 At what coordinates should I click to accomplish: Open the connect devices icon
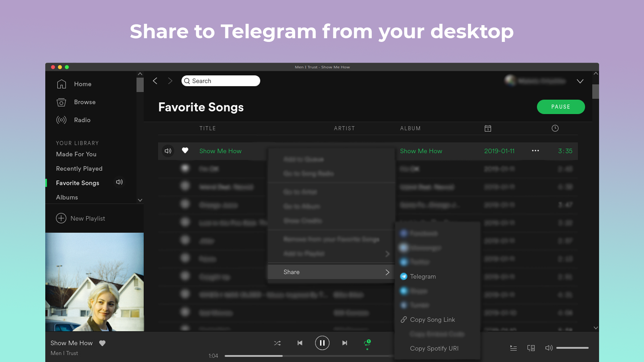[x=531, y=348]
